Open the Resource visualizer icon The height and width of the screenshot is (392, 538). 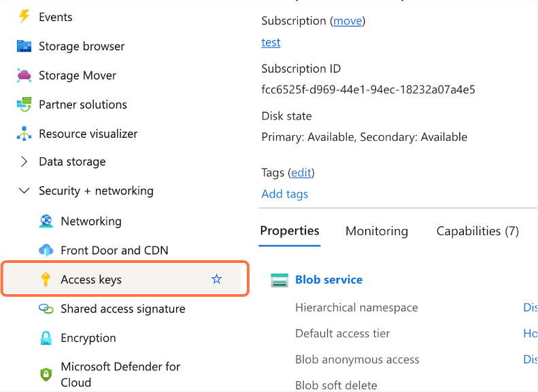(x=24, y=134)
